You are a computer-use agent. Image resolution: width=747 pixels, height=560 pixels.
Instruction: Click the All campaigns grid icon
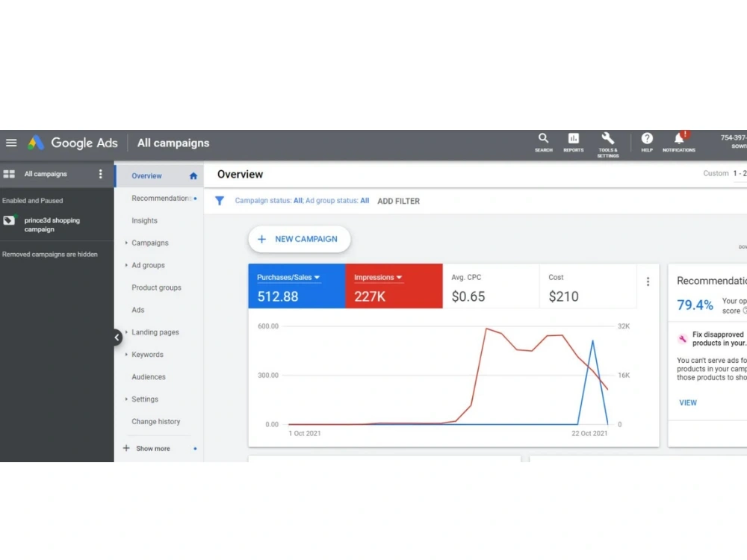9,174
